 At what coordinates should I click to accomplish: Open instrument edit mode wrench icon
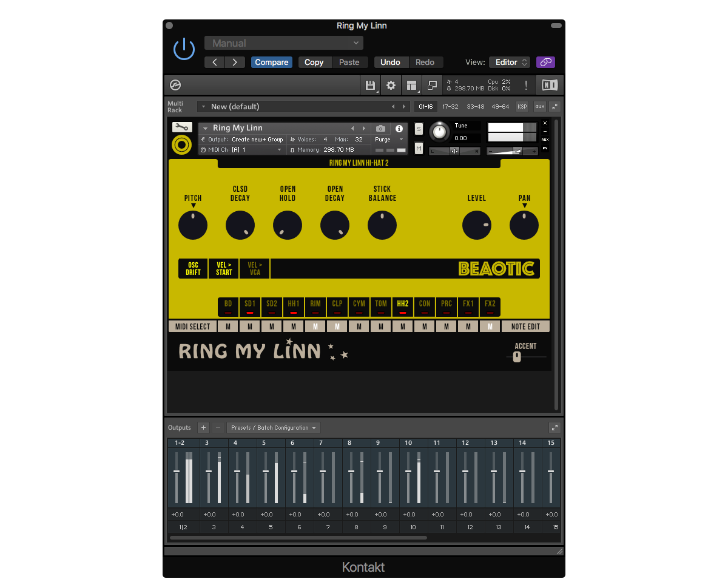(182, 127)
